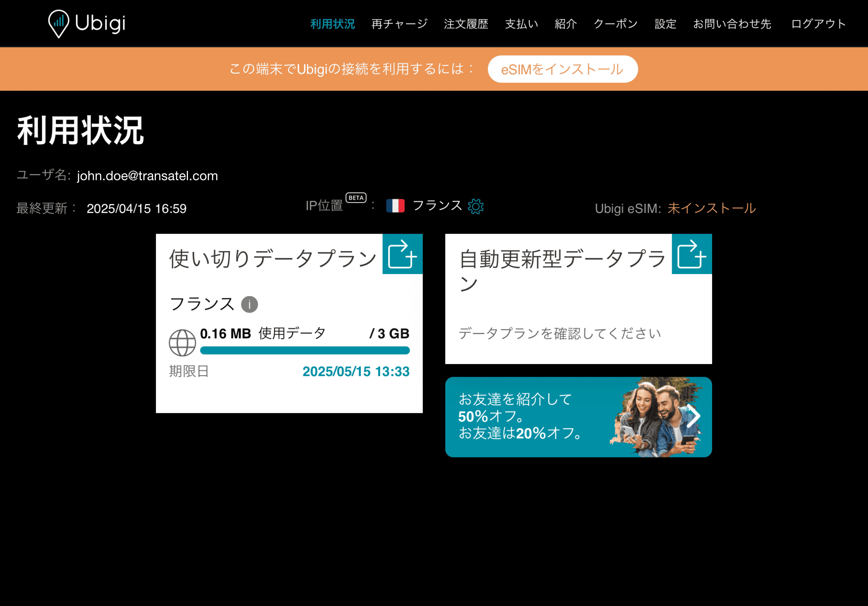Open the friend referral 50%オフ banner
Screen dimensions: 868x606
click(x=578, y=417)
